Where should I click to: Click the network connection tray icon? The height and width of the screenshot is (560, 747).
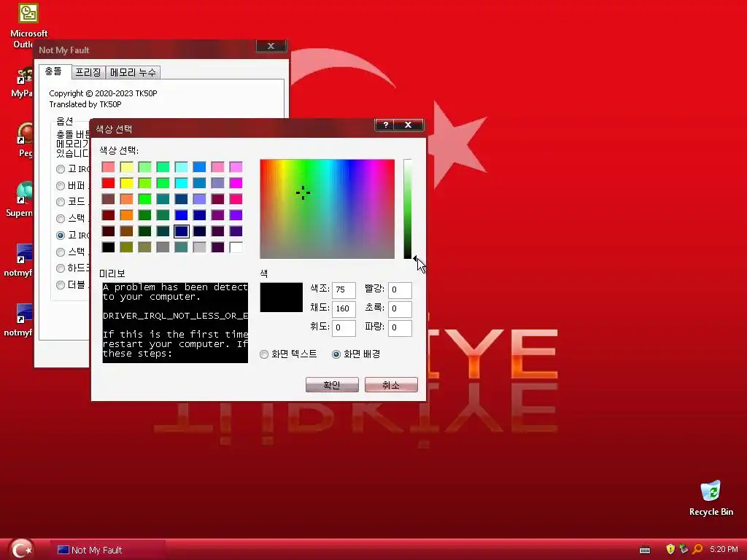(x=684, y=549)
